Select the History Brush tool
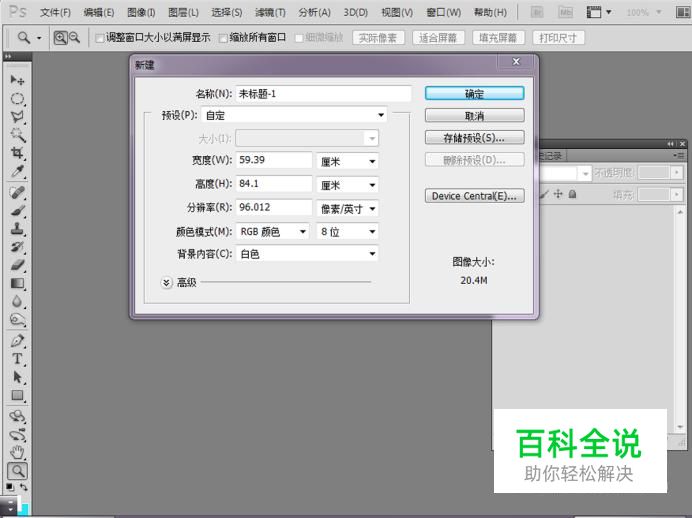The image size is (692, 518). [x=17, y=247]
